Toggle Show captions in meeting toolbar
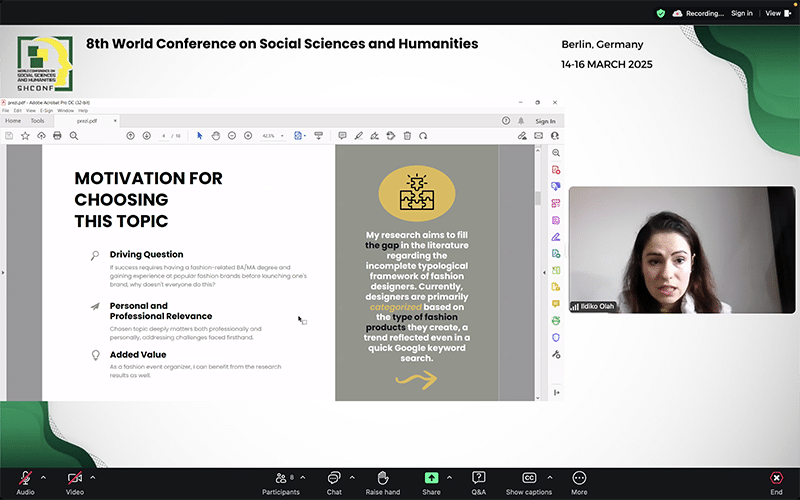This screenshot has width=800, height=500. pos(529,479)
